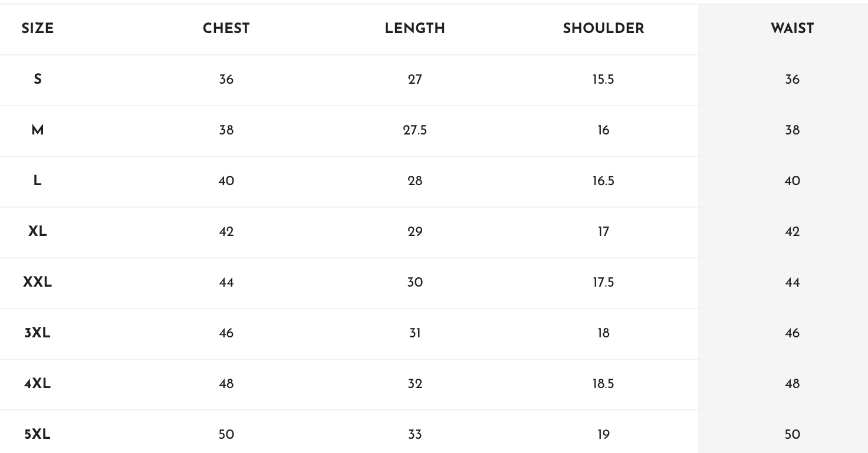Image resolution: width=868 pixels, height=453 pixels.
Task: Click the LENGTH column header
Action: pos(415,28)
